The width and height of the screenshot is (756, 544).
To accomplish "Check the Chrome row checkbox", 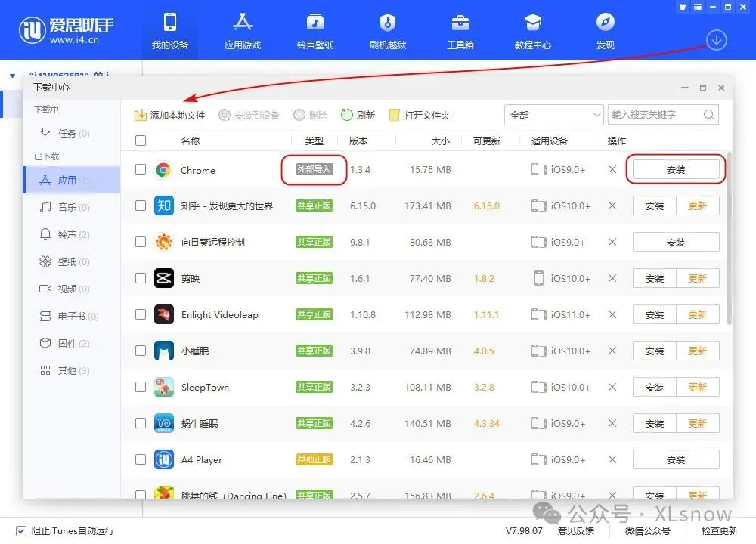I will pos(141,169).
